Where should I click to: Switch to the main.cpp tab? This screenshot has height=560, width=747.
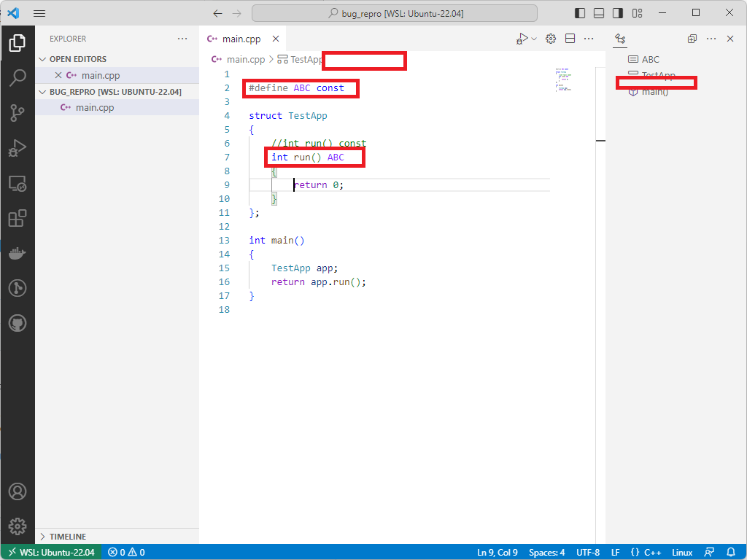pyautogui.click(x=241, y=38)
